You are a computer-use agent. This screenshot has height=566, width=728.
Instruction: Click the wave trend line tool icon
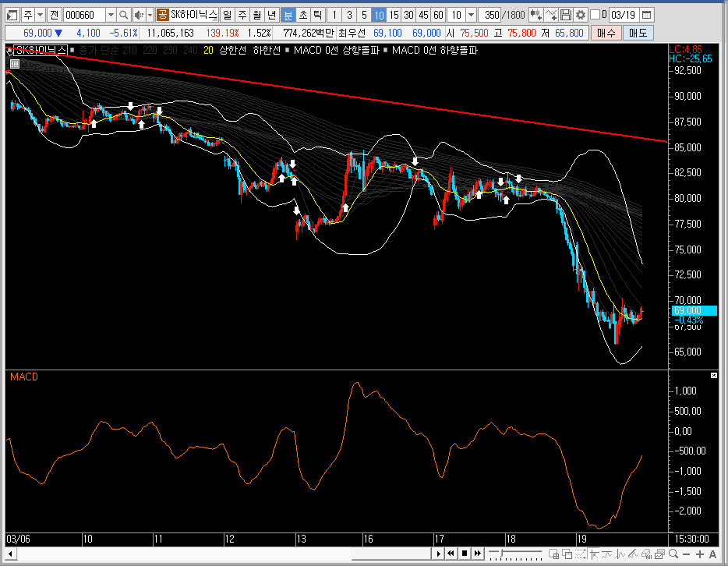click(607, 554)
